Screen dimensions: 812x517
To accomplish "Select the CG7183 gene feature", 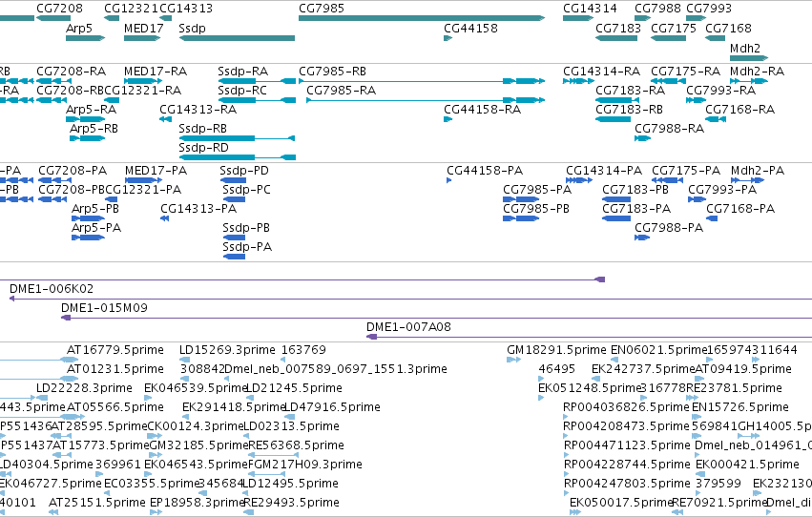I will click(616, 38).
